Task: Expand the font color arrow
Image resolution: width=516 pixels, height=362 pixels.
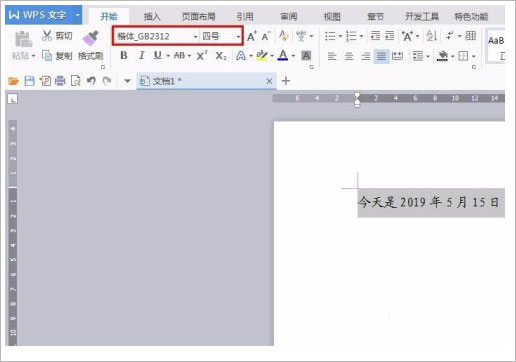Action: (293, 56)
